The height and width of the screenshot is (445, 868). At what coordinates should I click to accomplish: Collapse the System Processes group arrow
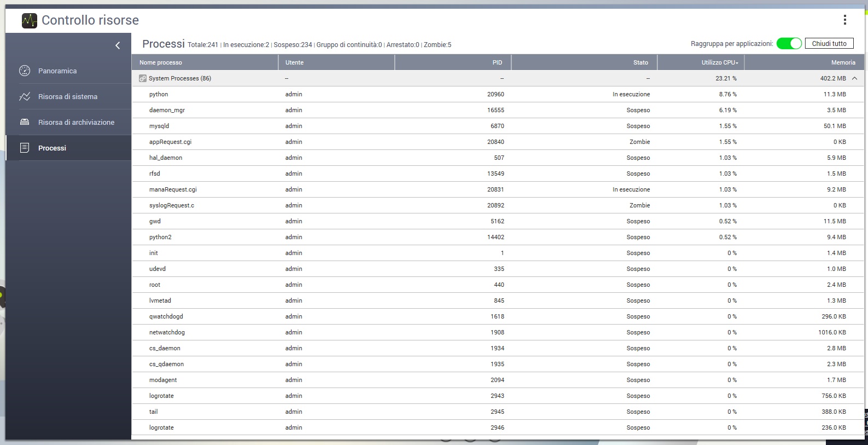coord(854,78)
